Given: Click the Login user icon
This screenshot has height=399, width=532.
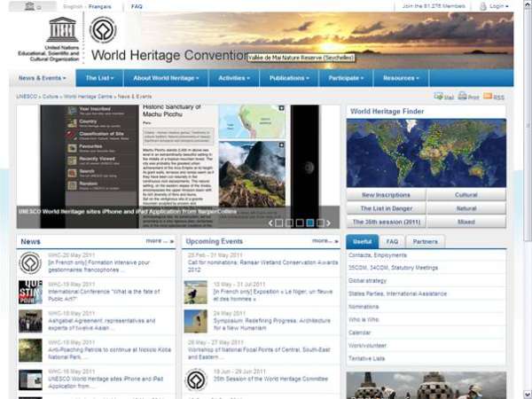Looking at the screenshot, I should pyautogui.click(x=483, y=6).
